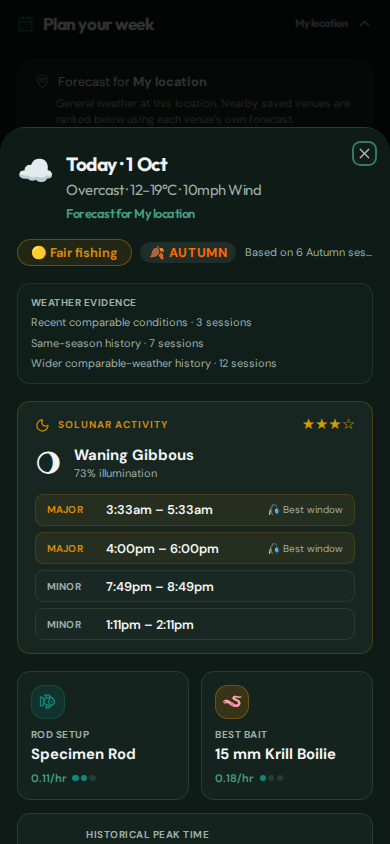Select the 4:00pm – 6:00pm major window

click(x=195, y=548)
